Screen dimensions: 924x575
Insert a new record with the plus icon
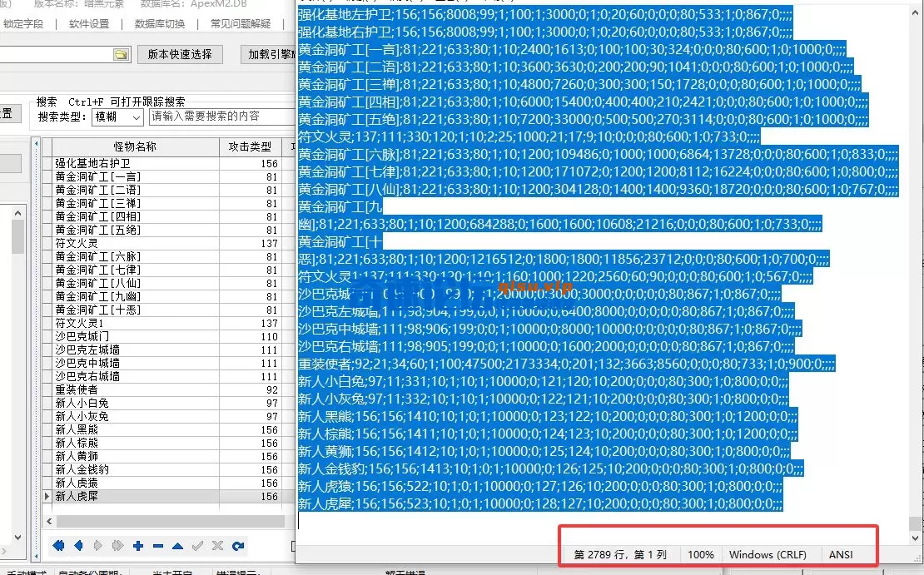pos(138,546)
